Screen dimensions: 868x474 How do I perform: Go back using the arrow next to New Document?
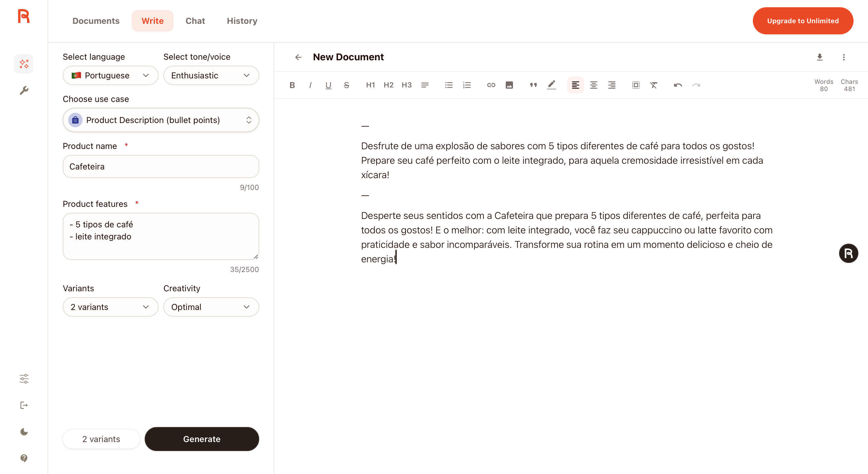coord(298,57)
